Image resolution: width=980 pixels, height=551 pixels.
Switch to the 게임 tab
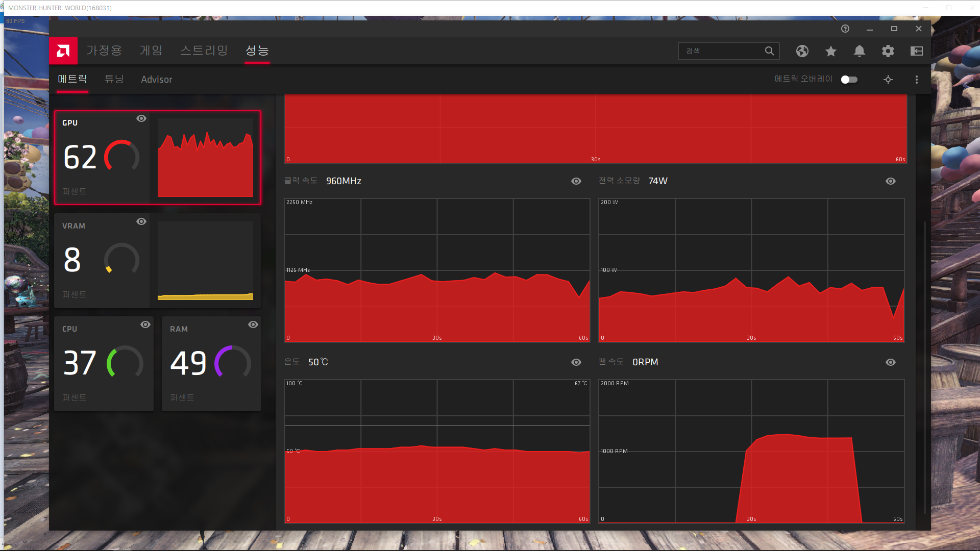[x=151, y=51]
